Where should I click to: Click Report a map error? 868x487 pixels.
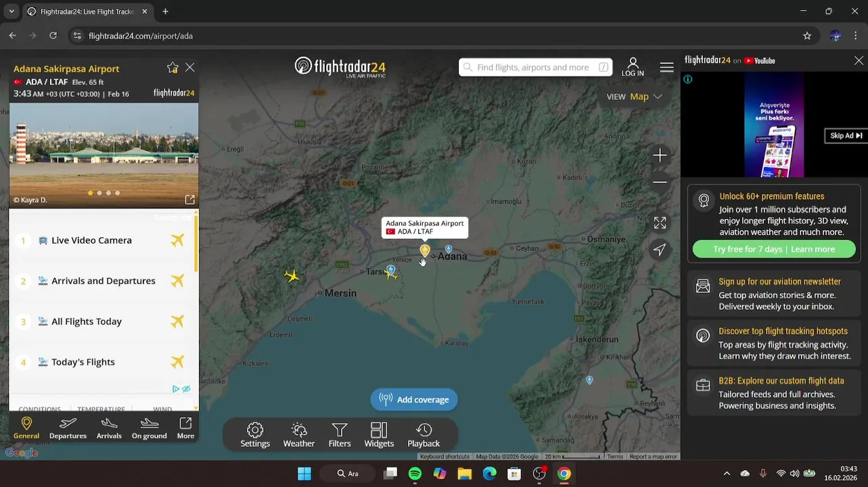click(x=653, y=457)
